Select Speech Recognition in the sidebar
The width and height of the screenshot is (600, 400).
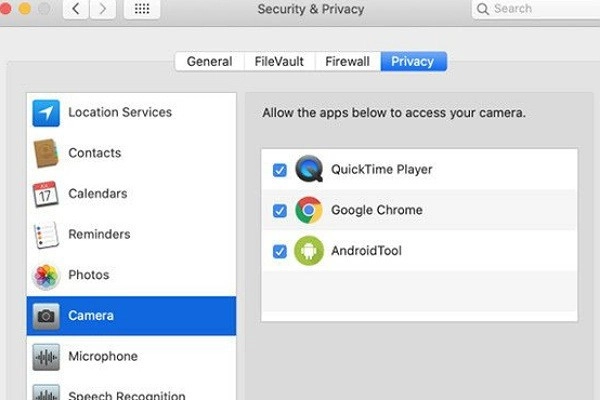(126, 394)
